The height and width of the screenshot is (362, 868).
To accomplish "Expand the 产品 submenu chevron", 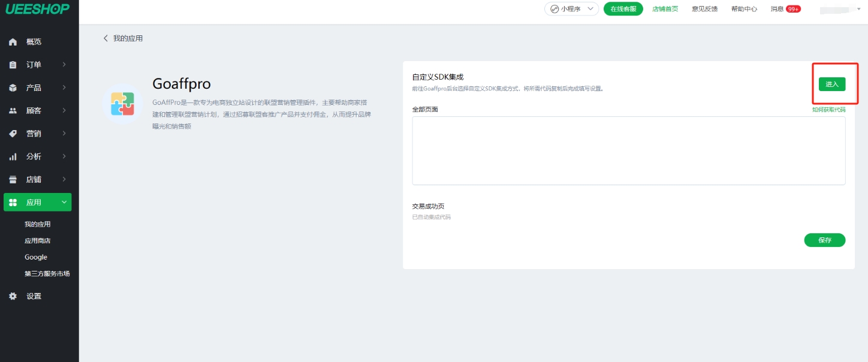I will (64, 88).
